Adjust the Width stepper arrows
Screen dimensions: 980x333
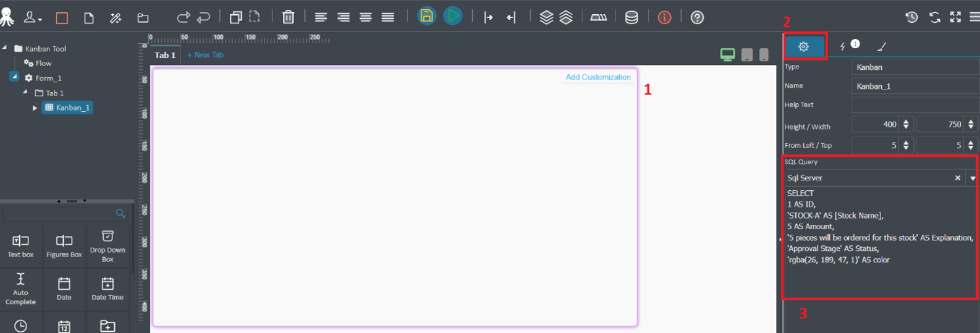coord(971,124)
